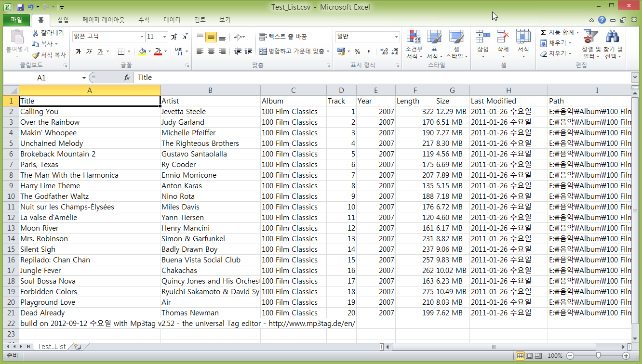Image resolution: width=642 pixels, height=364 pixels.
Task: Click the Delete cells (삭제) icon
Action: (503, 37)
